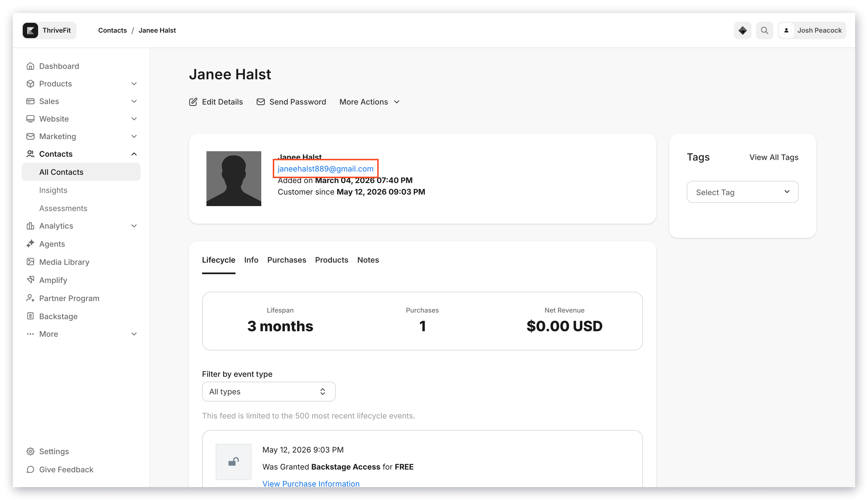Click the Analytics bar chart icon
868x500 pixels.
pos(30,226)
